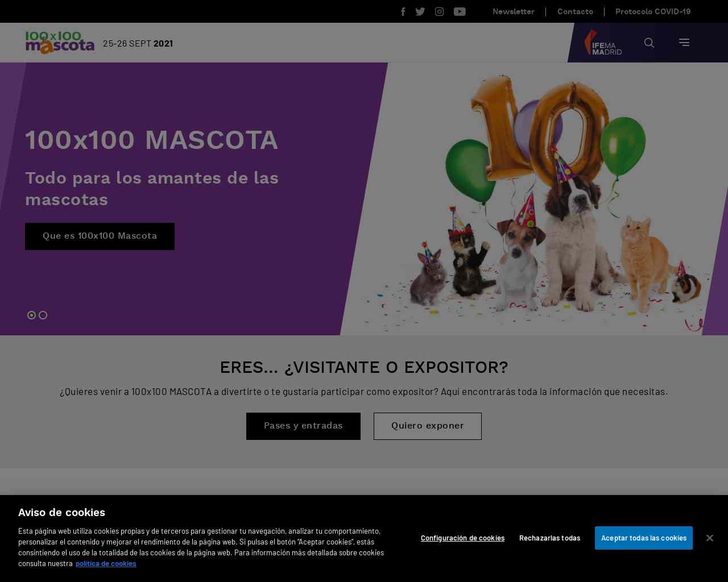The height and width of the screenshot is (582, 728).
Task: Open the Facebook page icon
Action: tap(403, 11)
